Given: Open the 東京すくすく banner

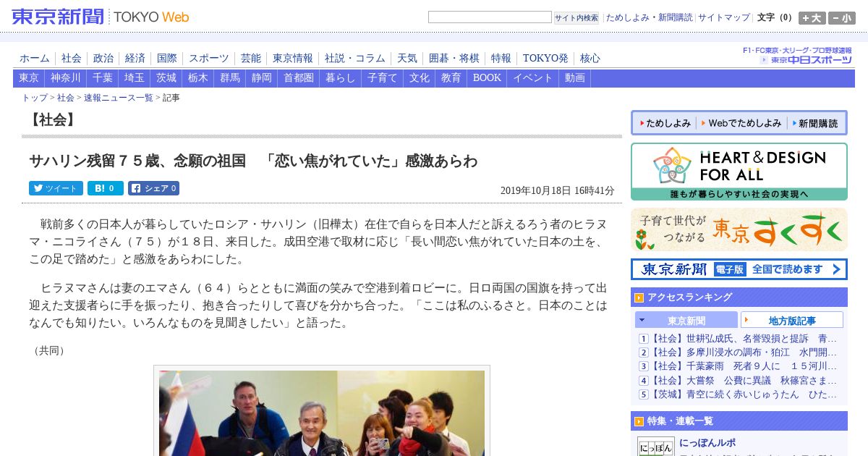Looking at the screenshot, I should point(739,229).
